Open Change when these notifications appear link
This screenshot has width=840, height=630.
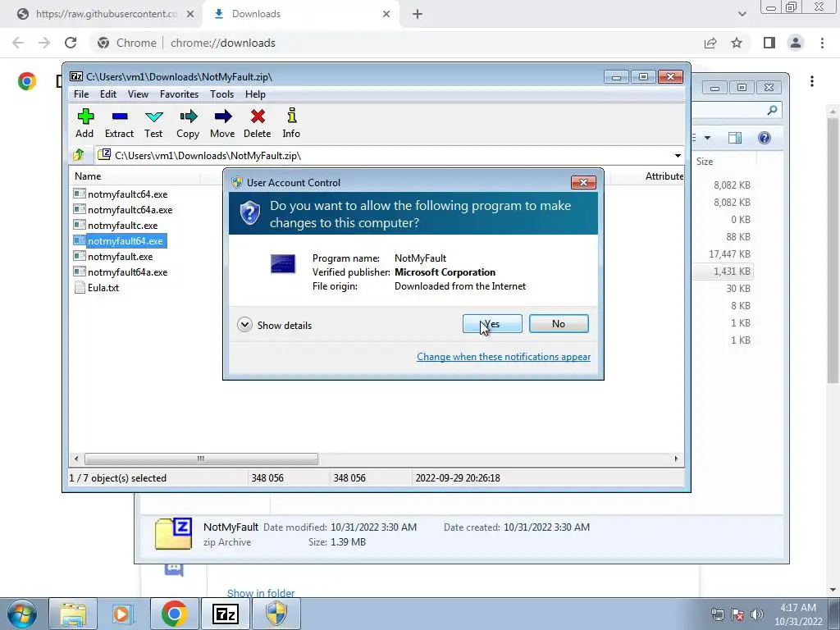(x=504, y=357)
